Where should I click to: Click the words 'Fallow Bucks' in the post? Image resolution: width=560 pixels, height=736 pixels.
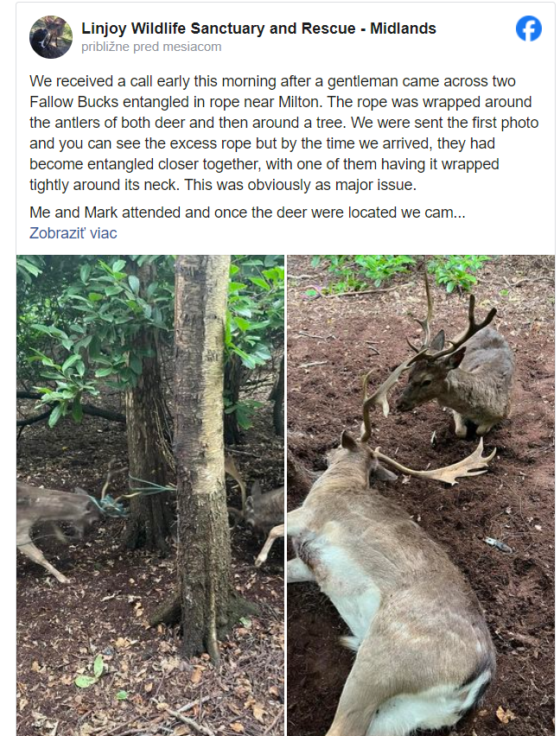tap(70, 102)
